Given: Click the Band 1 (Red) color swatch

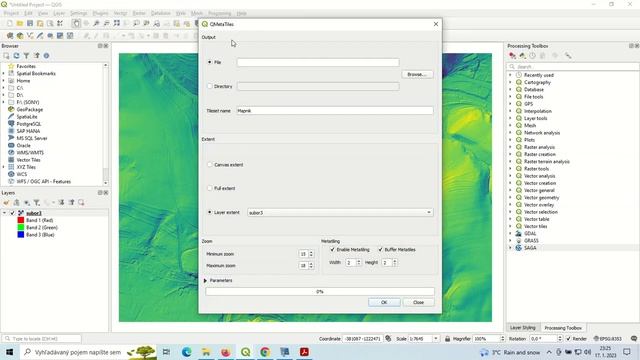Looking at the screenshot, I should [x=21, y=220].
